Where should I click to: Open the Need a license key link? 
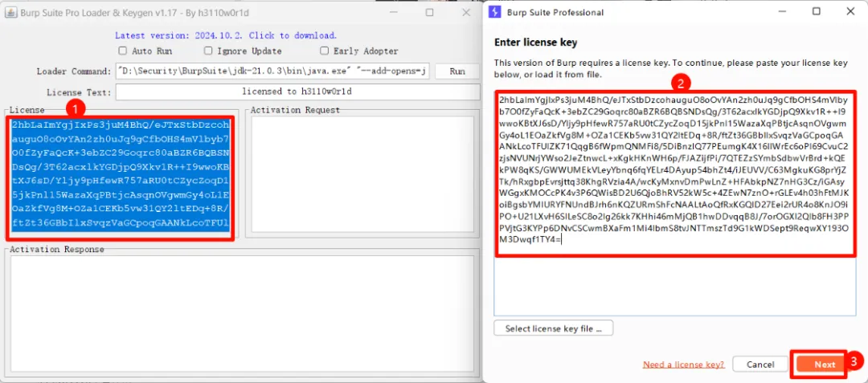tap(684, 365)
